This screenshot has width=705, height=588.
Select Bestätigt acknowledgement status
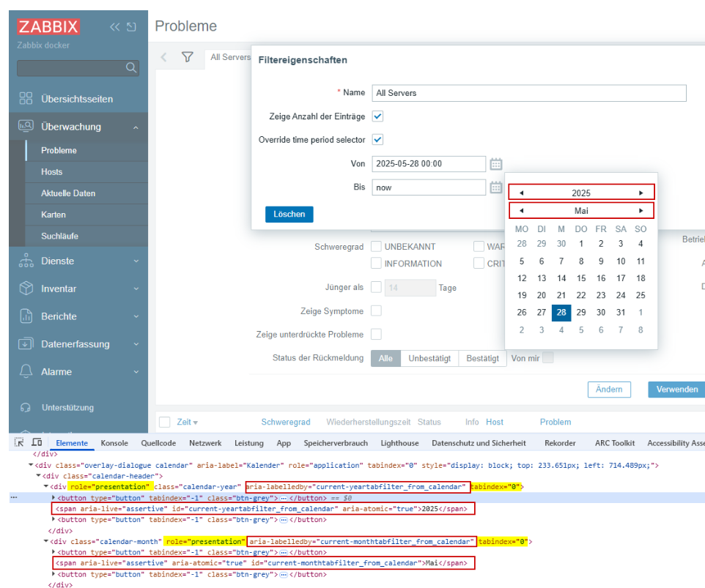pyautogui.click(x=482, y=359)
